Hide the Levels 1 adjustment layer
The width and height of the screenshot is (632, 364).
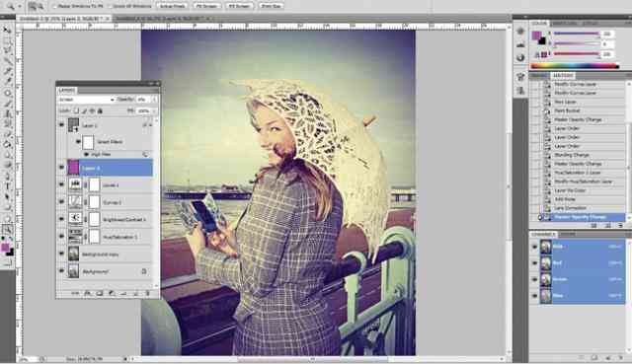click(x=61, y=184)
